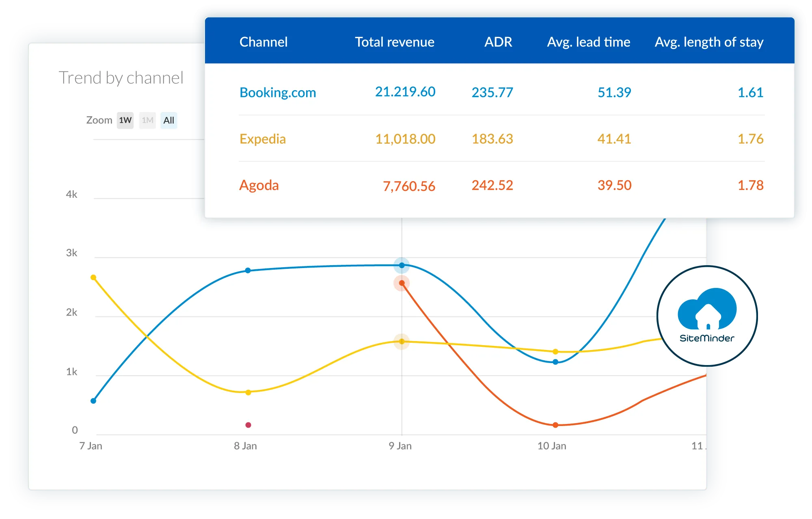
Task: Open the Expedia channel link
Action: [x=263, y=139]
